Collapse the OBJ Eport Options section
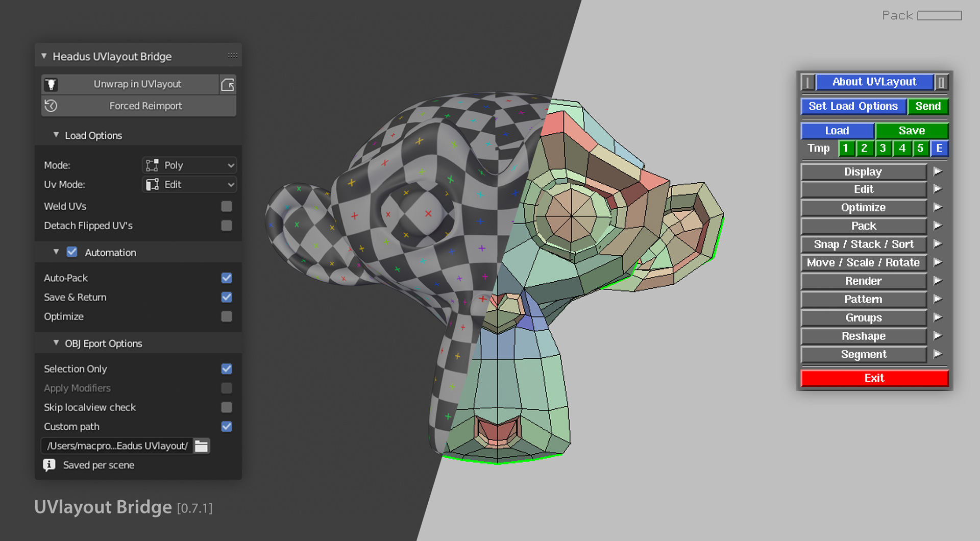980x541 pixels. (56, 343)
